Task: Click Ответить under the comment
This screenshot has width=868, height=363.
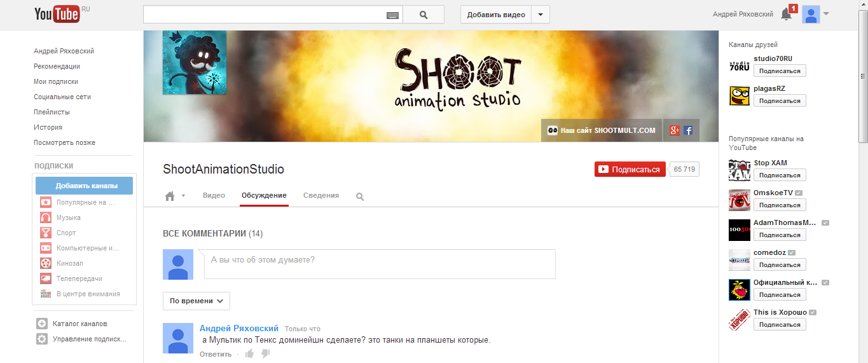Action: click(216, 354)
